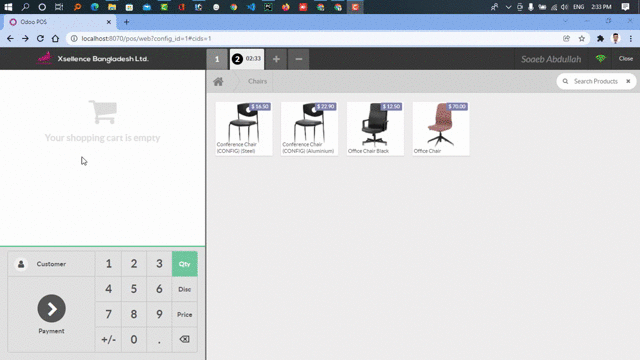Click the decimal point key
This screenshot has width=640, height=360.
[x=159, y=339]
